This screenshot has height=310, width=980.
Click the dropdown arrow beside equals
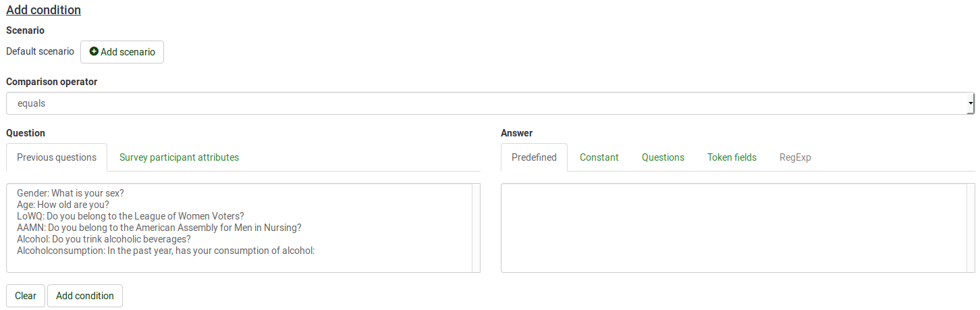(971, 104)
